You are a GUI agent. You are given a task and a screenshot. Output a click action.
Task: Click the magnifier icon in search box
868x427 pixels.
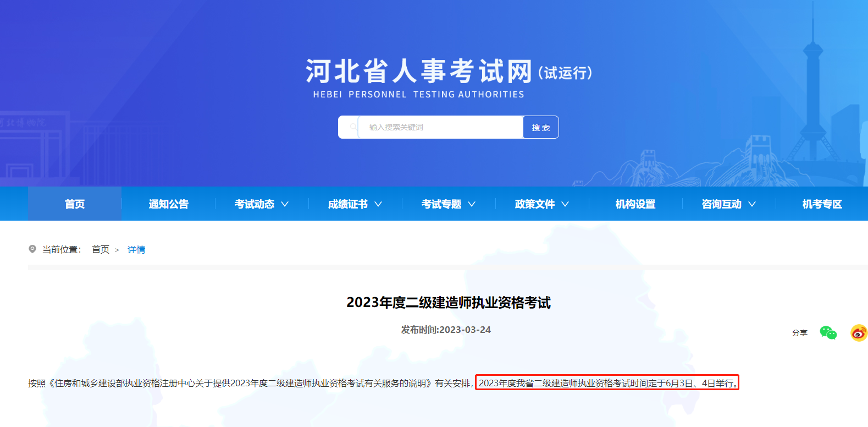[353, 127]
